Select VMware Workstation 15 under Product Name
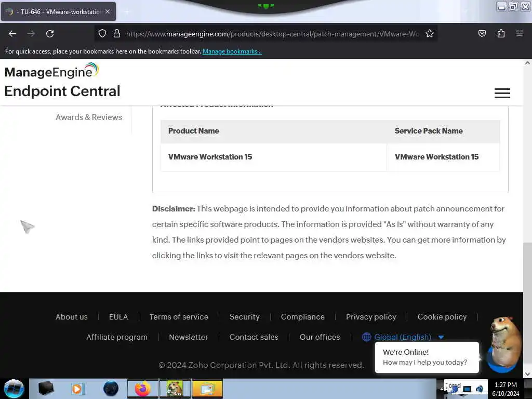The width and height of the screenshot is (532, 399). pyautogui.click(x=210, y=157)
